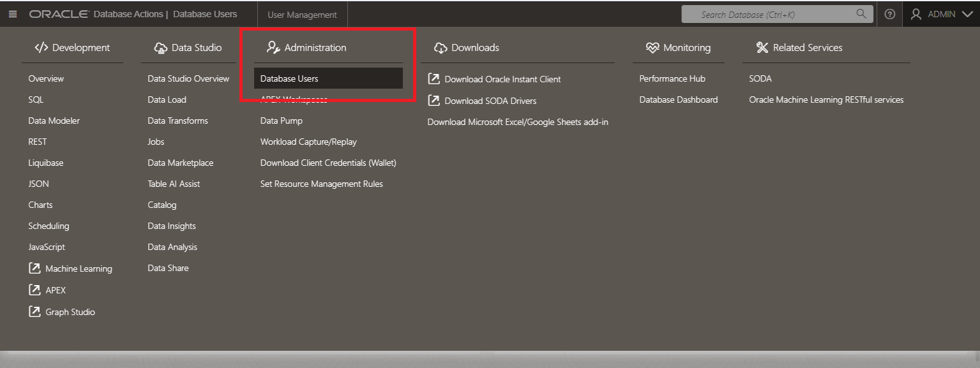Open Jobs under Data Studio
The height and width of the screenshot is (368, 980).
click(156, 142)
